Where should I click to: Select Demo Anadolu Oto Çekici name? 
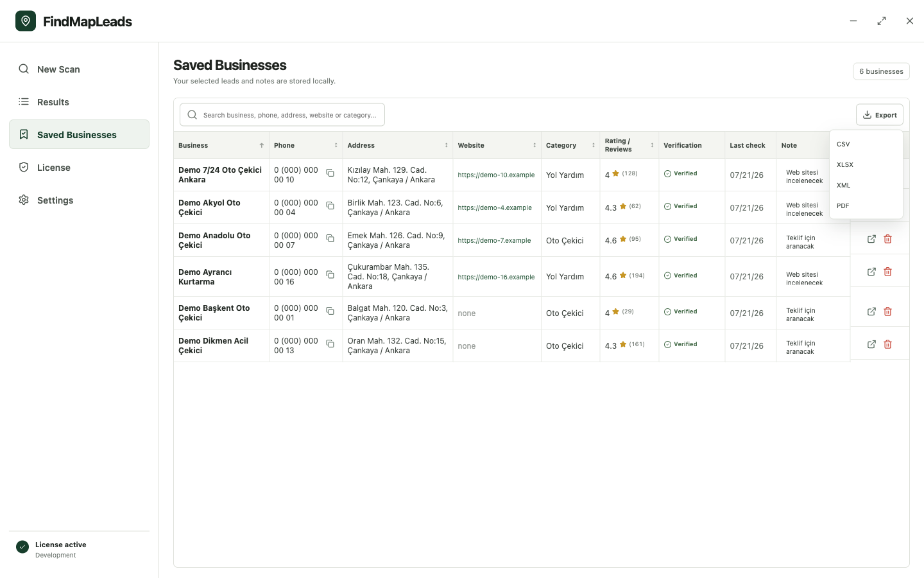[214, 240]
